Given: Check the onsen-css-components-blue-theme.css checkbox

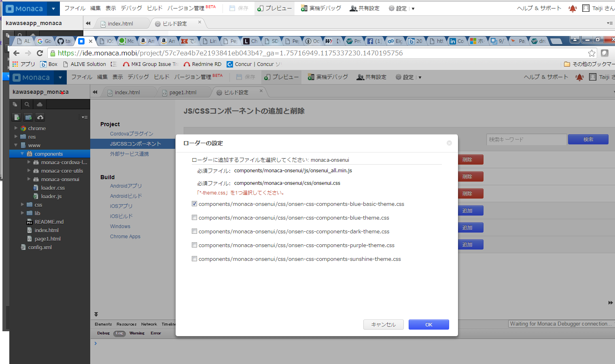Looking at the screenshot, I should [x=194, y=218].
